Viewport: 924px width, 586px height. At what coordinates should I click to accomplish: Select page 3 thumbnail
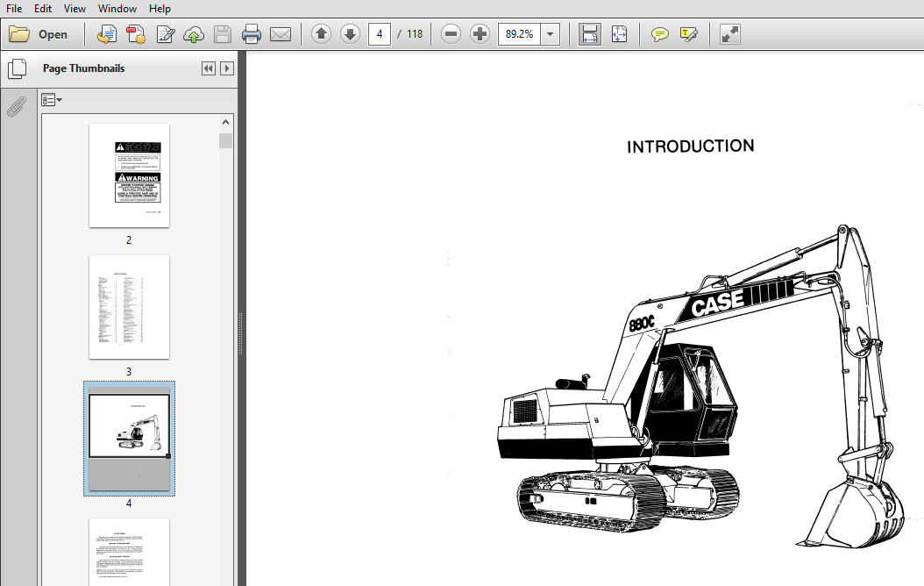coord(129,307)
